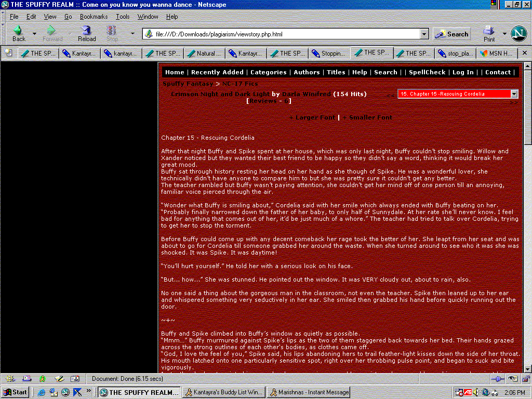Open the NC-17 Fics breadcrumb link
The height and width of the screenshot is (399, 532).
[x=240, y=84]
